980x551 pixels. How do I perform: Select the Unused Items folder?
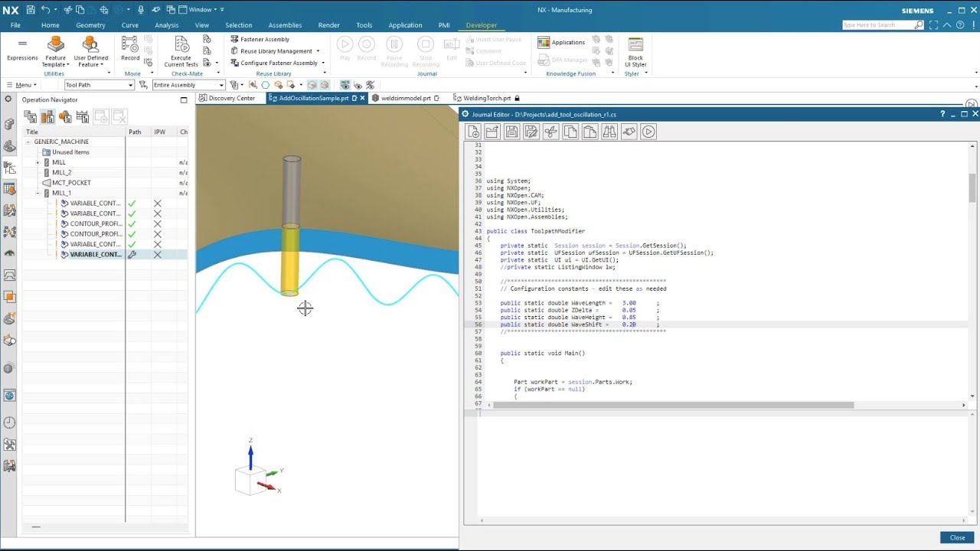pos(66,152)
